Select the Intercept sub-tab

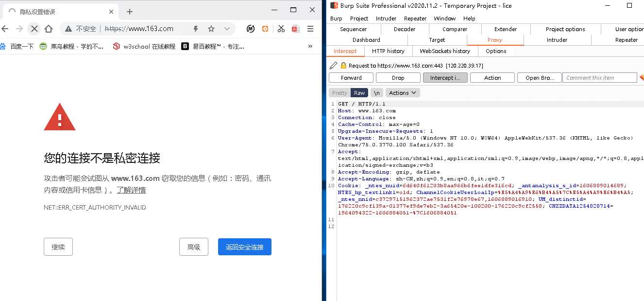[345, 51]
